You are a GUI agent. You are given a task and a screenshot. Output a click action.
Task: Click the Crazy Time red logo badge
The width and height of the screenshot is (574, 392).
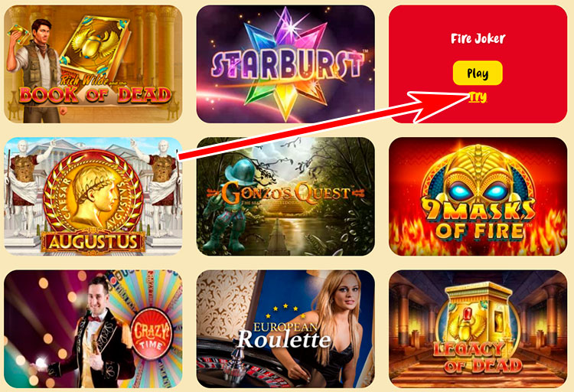152,334
